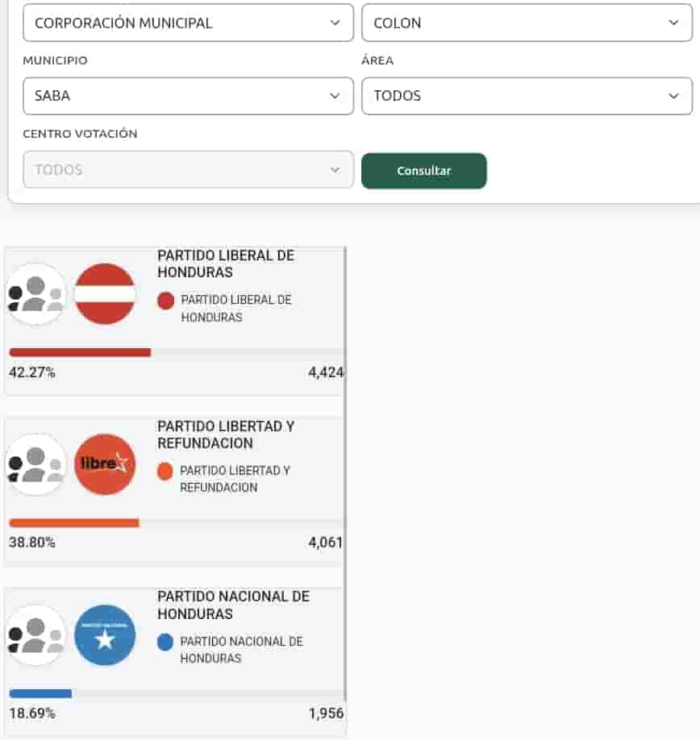700x740 pixels.
Task: Click the Libre party circular logo
Action: tap(105, 464)
